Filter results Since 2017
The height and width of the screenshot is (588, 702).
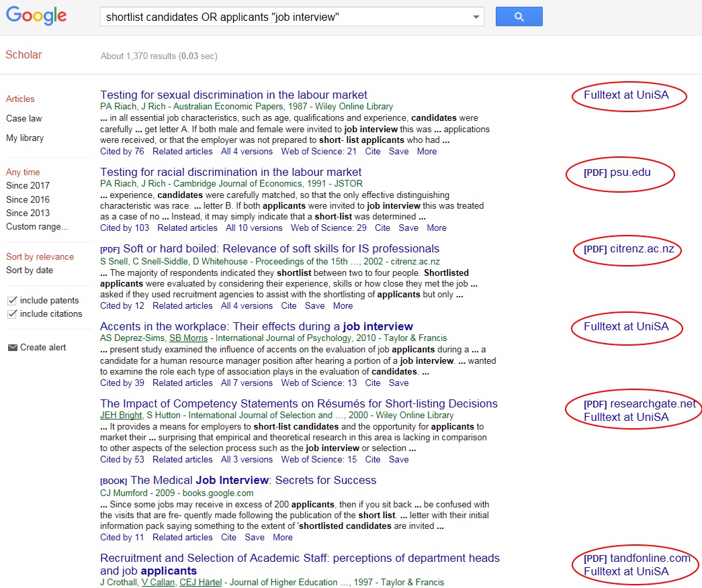[28, 185]
